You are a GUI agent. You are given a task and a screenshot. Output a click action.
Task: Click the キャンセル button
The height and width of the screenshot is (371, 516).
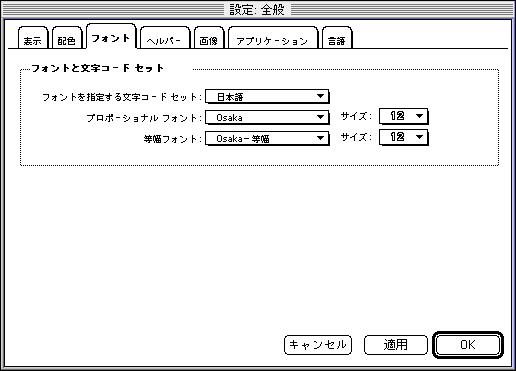[318, 345]
